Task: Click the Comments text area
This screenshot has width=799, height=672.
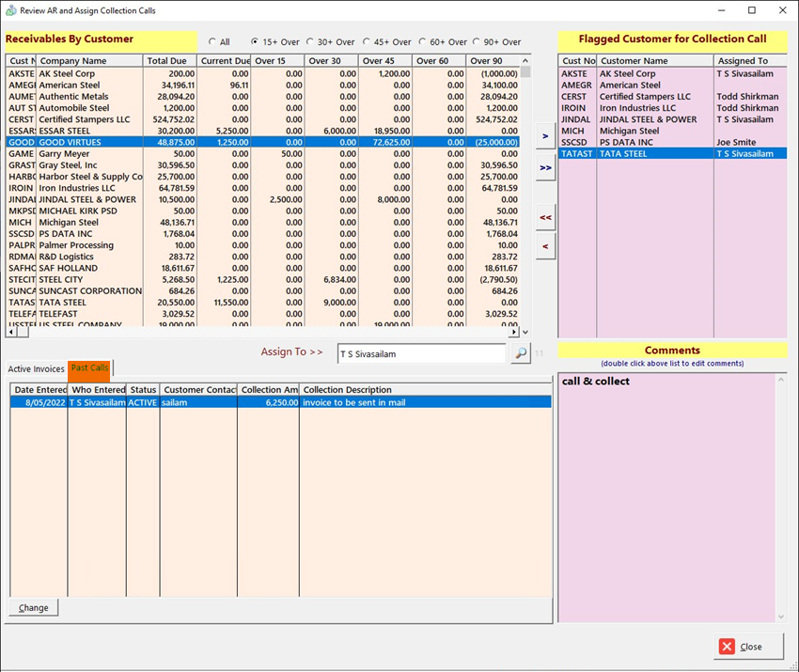Action: [667, 497]
